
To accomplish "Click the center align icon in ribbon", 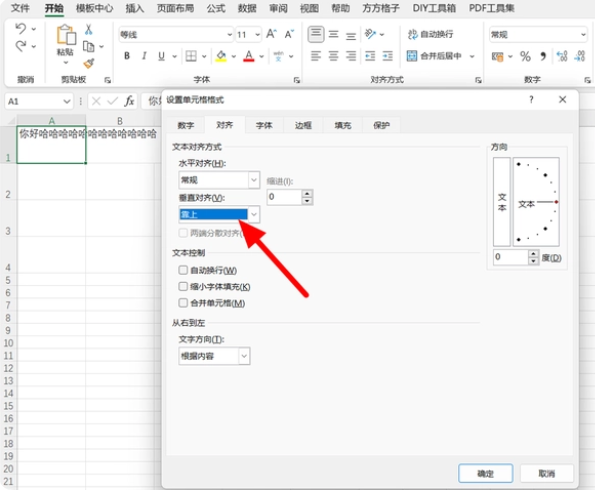I will coord(334,56).
